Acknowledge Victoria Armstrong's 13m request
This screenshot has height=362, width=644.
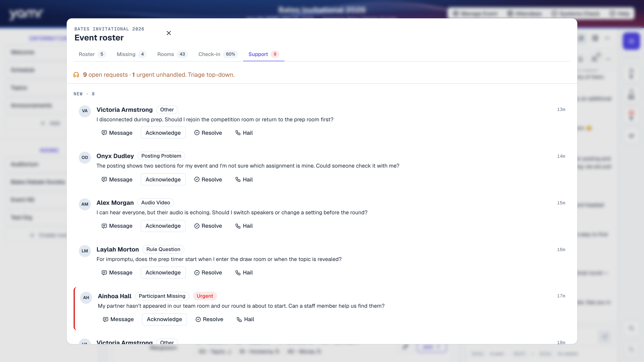coord(163,133)
